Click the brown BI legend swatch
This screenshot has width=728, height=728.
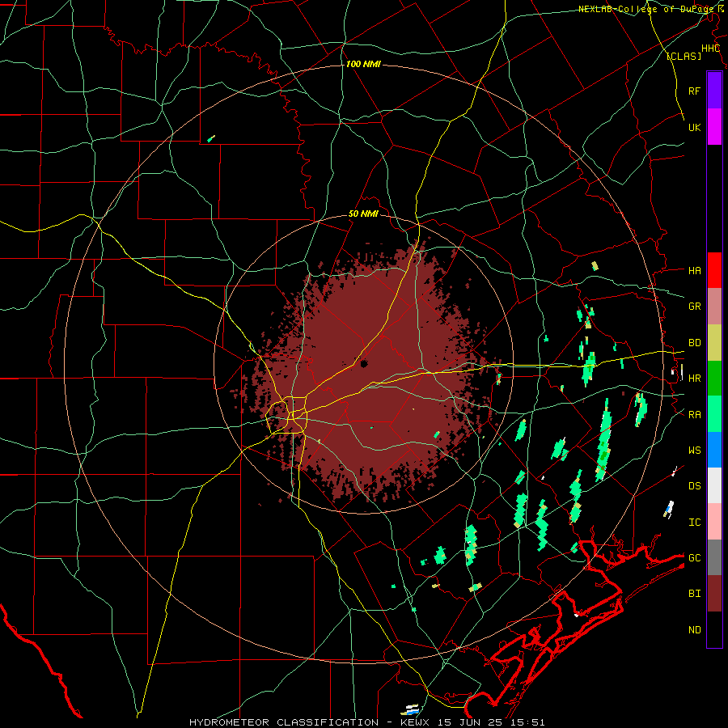(714, 594)
